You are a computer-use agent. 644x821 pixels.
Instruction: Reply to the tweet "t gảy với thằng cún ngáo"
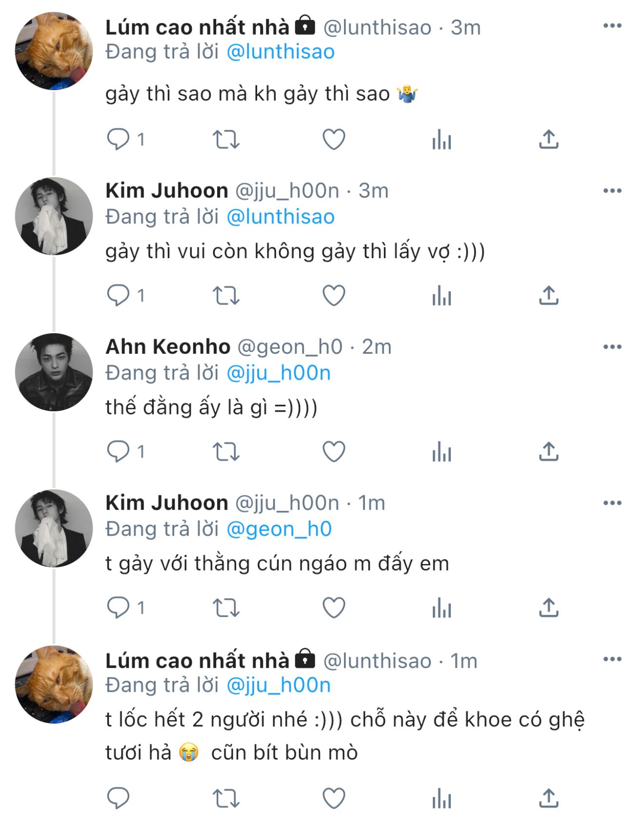[x=118, y=607]
